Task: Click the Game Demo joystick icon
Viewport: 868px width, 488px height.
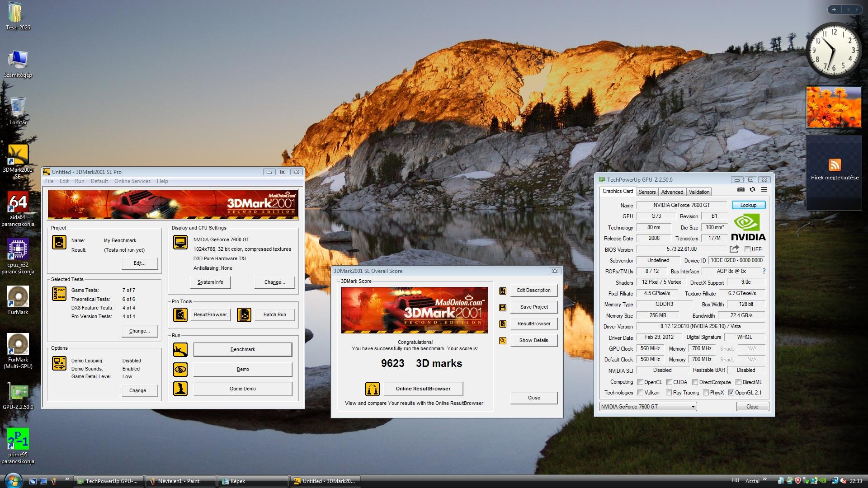Action: tap(180, 389)
